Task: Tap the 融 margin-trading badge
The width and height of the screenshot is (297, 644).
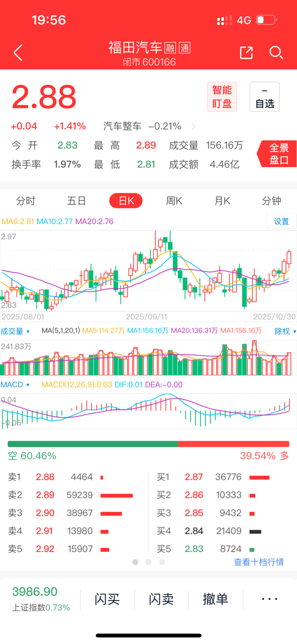Action: pos(170,48)
